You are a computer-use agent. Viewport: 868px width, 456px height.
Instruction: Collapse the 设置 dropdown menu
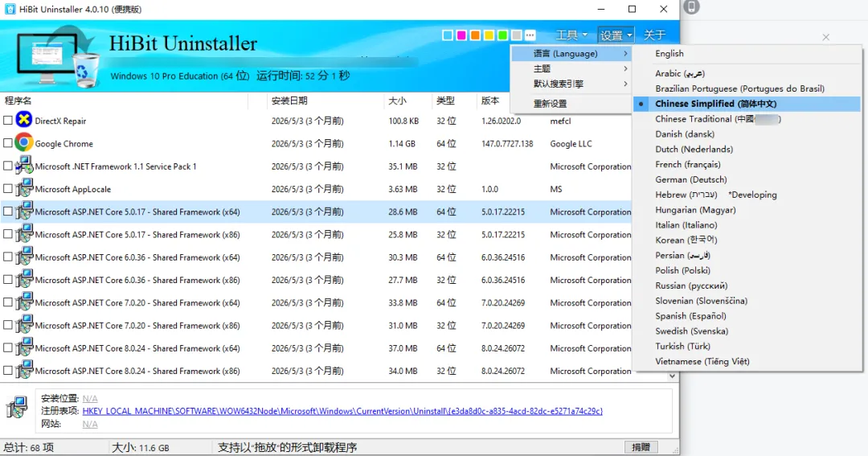(x=616, y=35)
